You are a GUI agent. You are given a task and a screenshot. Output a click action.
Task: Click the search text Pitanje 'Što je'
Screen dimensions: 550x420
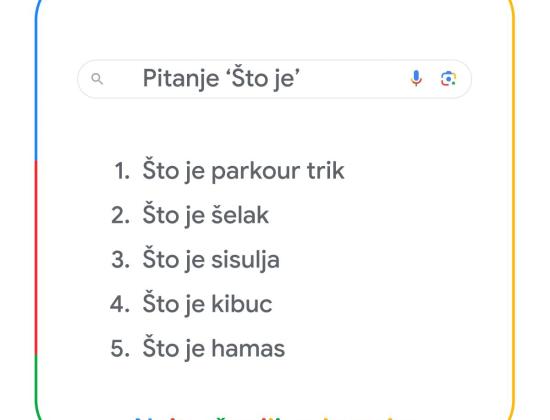coord(221,79)
